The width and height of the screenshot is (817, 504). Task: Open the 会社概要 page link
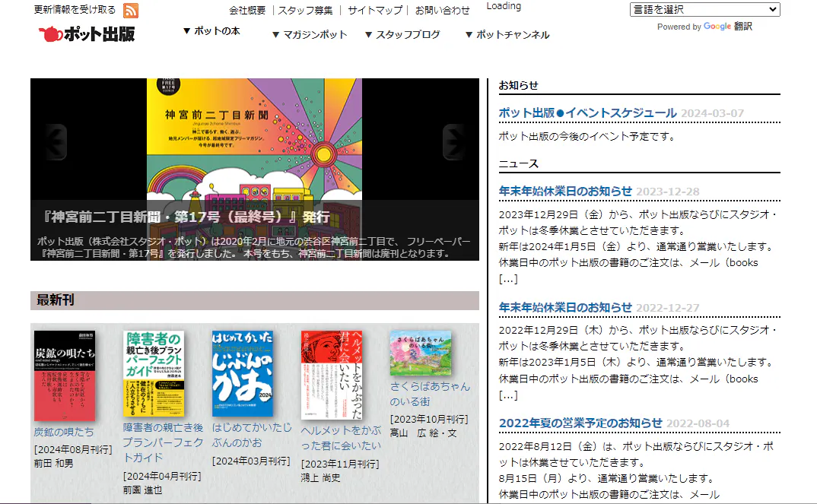247,11
